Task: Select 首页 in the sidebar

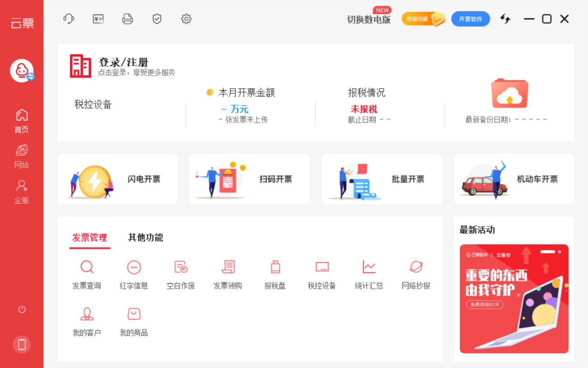Action: pyautogui.click(x=22, y=120)
